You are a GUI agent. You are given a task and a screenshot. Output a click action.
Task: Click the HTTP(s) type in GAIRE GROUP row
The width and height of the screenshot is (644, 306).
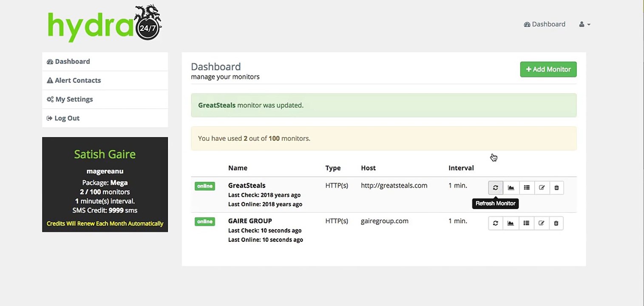click(337, 221)
